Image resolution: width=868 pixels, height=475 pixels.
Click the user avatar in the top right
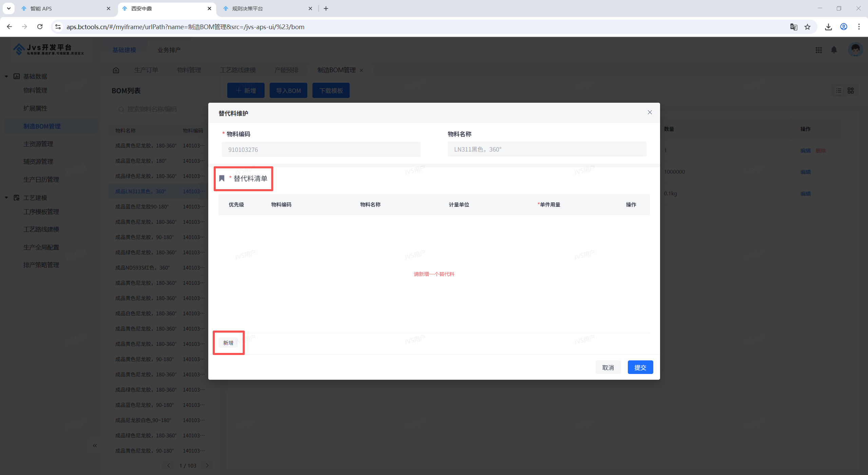[x=855, y=50]
